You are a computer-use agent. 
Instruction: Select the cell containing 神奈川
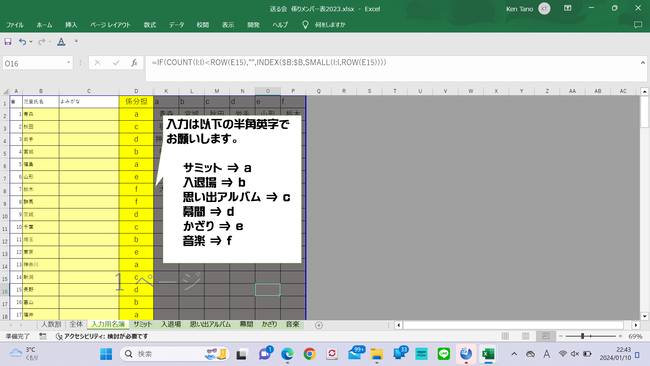pyautogui.click(x=41, y=264)
